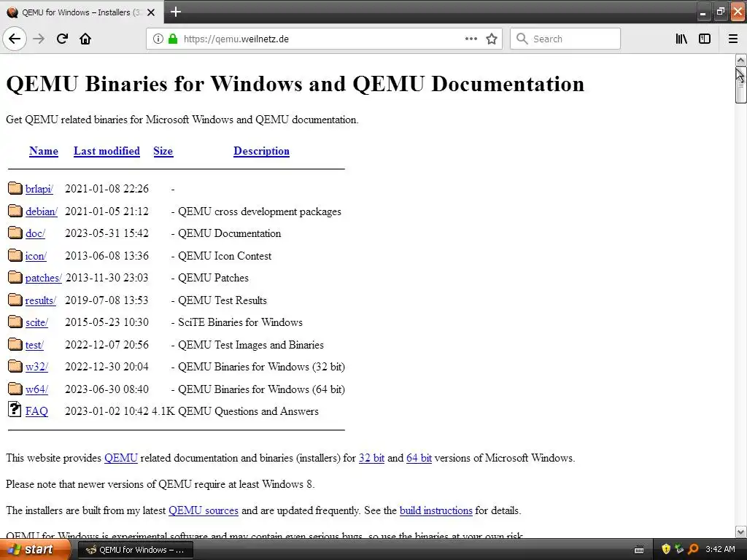This screenshot has height=560, width=747.
Task: Click the folder icon next to patches/
Action: 15,277
